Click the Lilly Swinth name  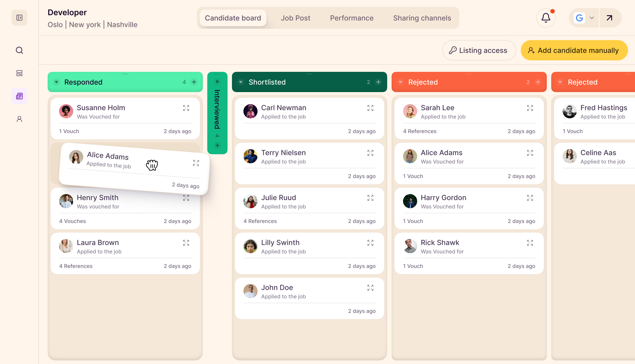tap(280, 243)
